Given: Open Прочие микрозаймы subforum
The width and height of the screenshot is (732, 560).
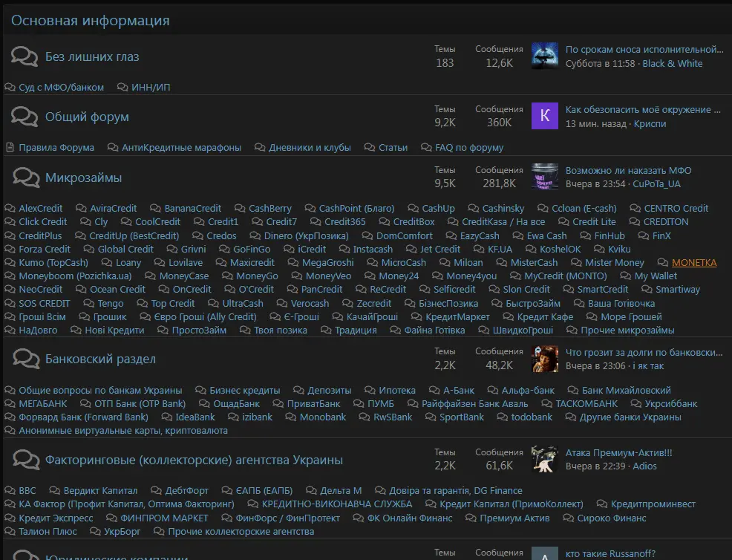Looking at the screenshot, I should [627, 331].
